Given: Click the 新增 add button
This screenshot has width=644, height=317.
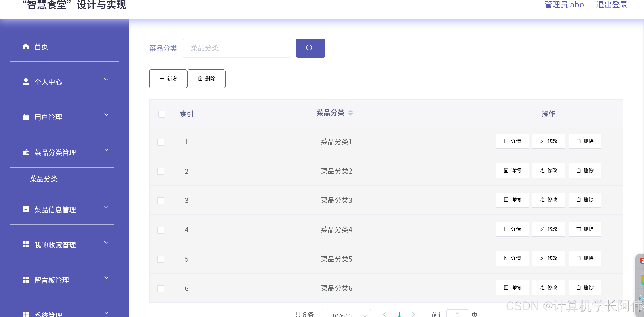Looking at the screenshot, I should click(x=168, y=78).
